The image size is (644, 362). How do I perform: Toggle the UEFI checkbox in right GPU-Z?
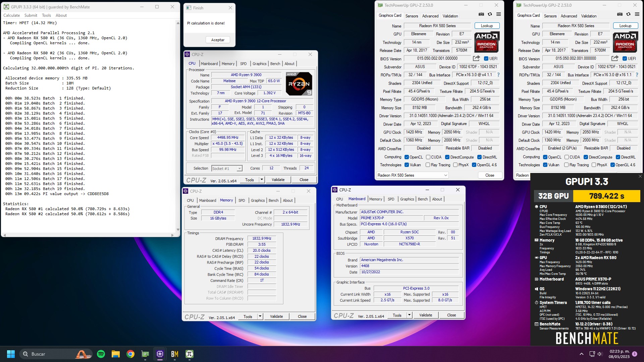[x=625, y=59]
